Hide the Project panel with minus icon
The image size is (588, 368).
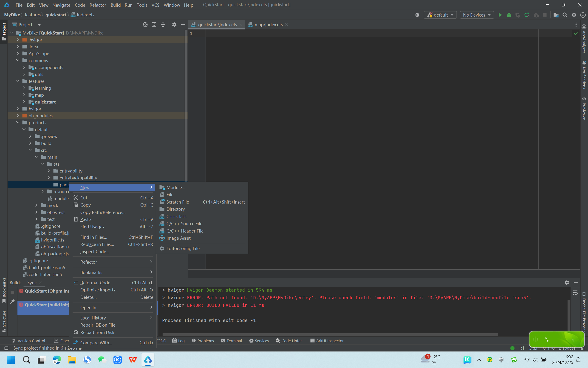(x=183, y=25)
